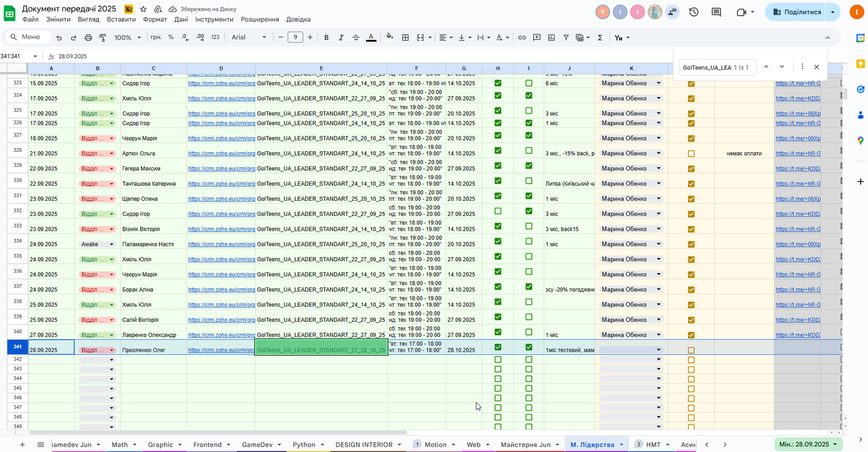Open t.me link in row 328

[x=797, y=153]
